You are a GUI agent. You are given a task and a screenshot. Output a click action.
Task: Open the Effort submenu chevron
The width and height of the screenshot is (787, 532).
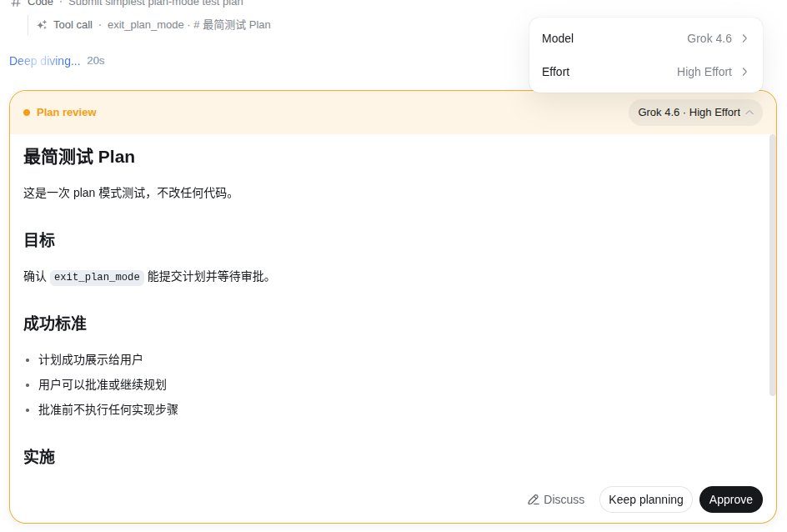pyautogui.click(x=744, y=72)
